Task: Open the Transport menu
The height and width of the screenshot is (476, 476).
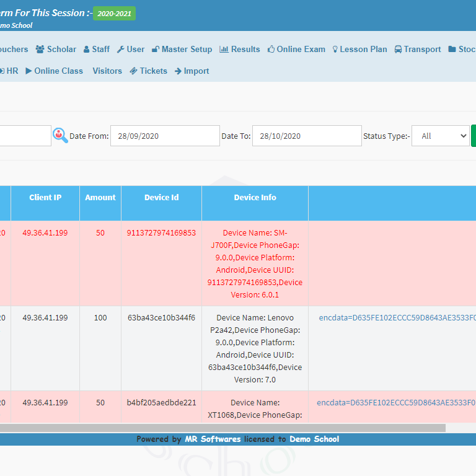Action: point(418,50)
